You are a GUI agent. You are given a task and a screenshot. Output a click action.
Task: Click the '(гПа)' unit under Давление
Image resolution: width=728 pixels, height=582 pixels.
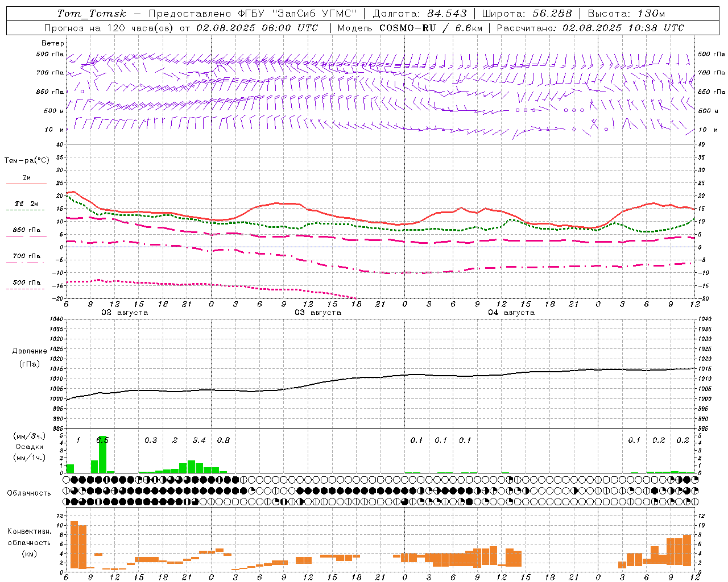tap(30, 364)
